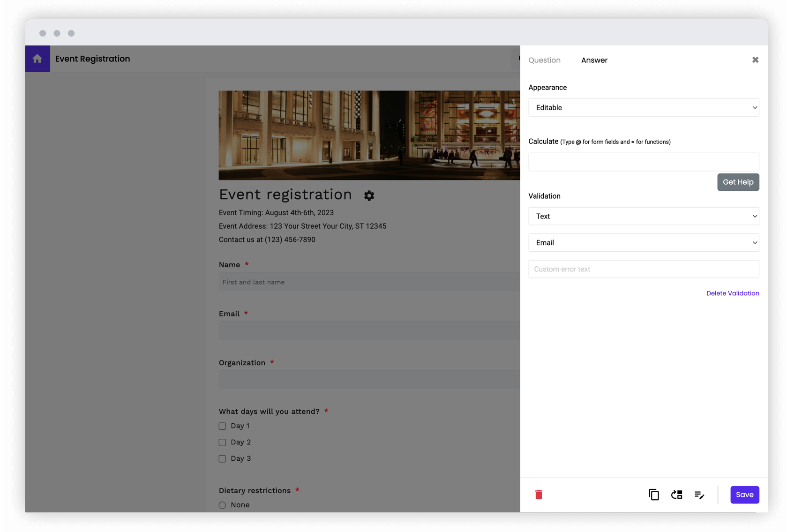Image resolution: width=787 pixels, height=532 pixels.
Task: Check the Day 1 attendance checkbox
Action: (x=222, y=426)
